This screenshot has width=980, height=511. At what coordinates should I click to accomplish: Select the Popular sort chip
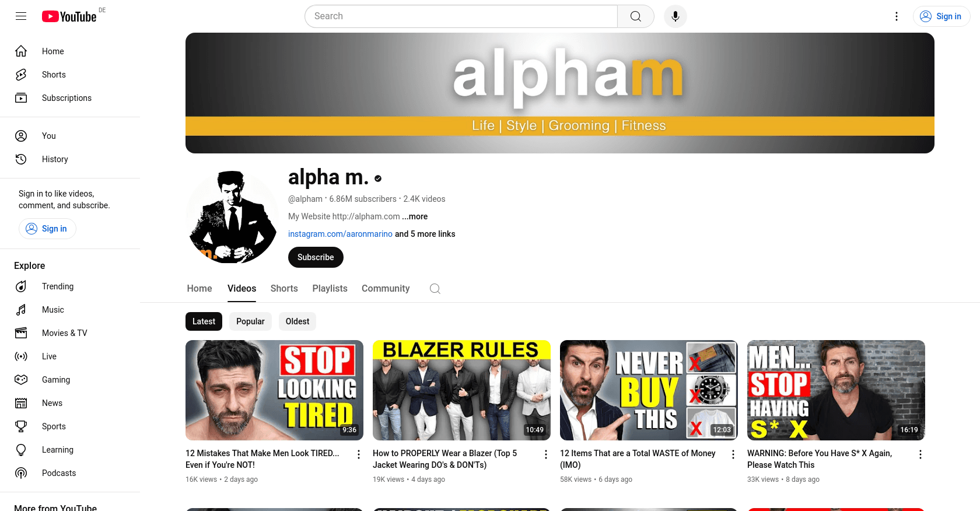tap(250, 321)
